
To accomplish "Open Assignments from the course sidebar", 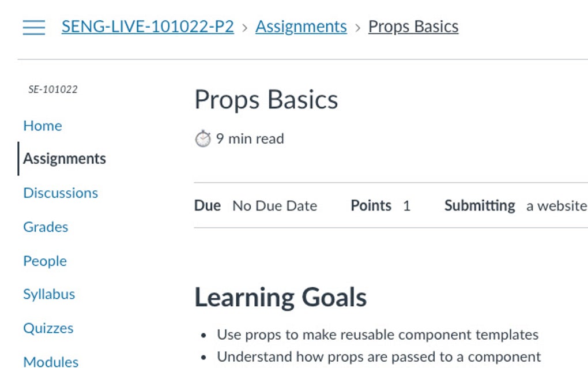I will point(64,159).
